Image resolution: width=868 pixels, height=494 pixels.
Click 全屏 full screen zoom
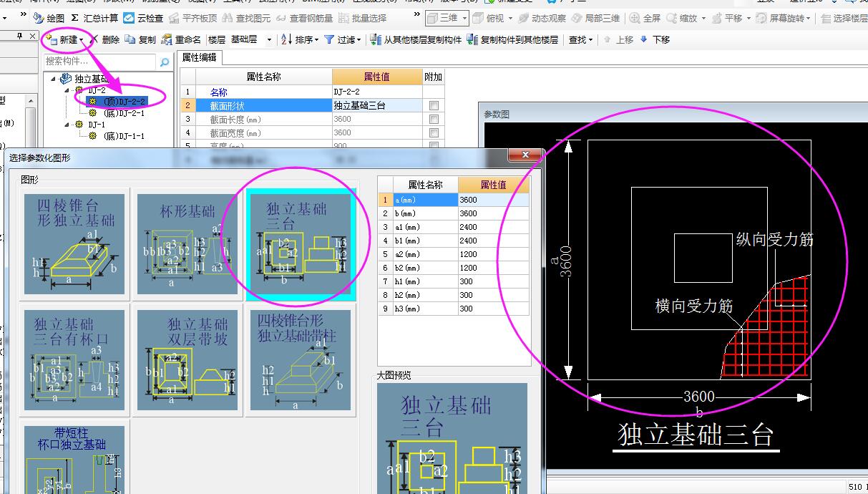[645, 18]
